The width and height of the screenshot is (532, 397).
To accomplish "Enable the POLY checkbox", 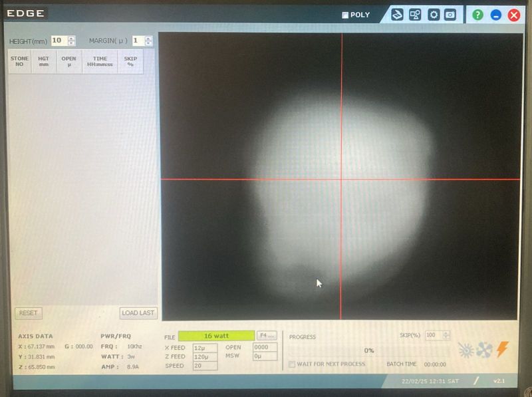I will tap(345, 15).
